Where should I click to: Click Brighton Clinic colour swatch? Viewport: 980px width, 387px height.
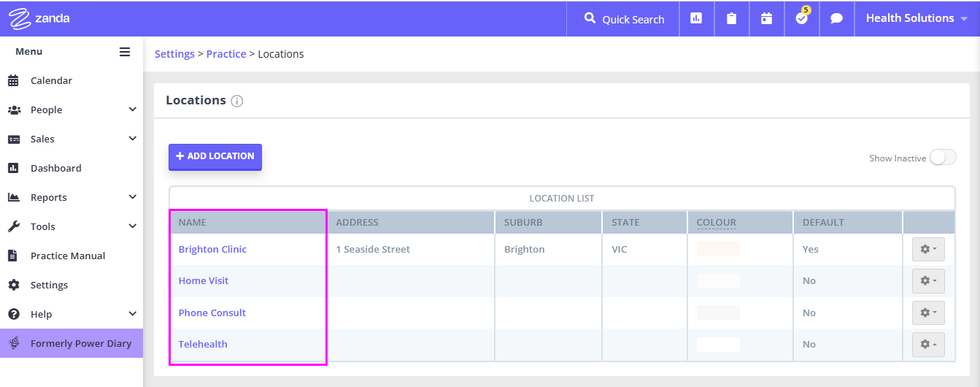pos(718,249)
